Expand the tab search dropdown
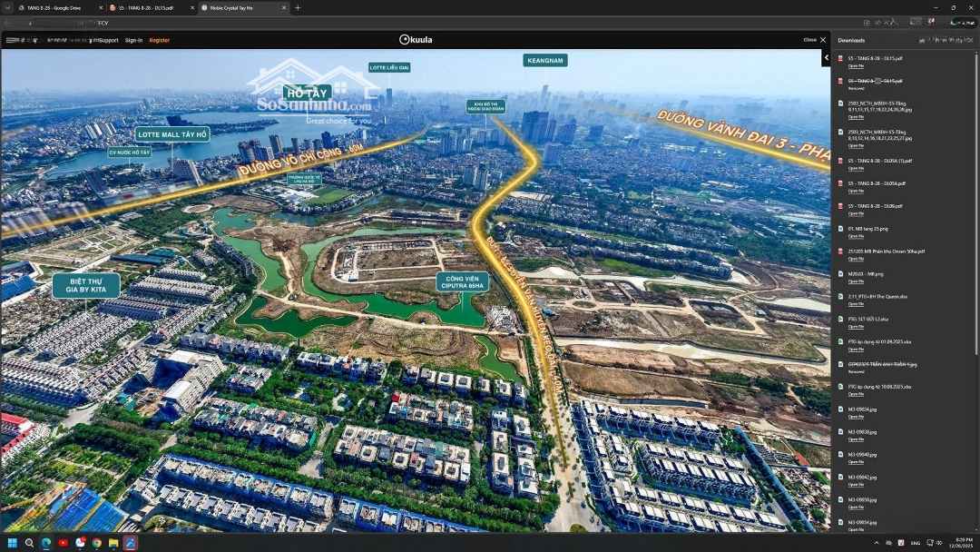Screen dimensions: 980x552 pyautogui.click(x=7, y=7)
